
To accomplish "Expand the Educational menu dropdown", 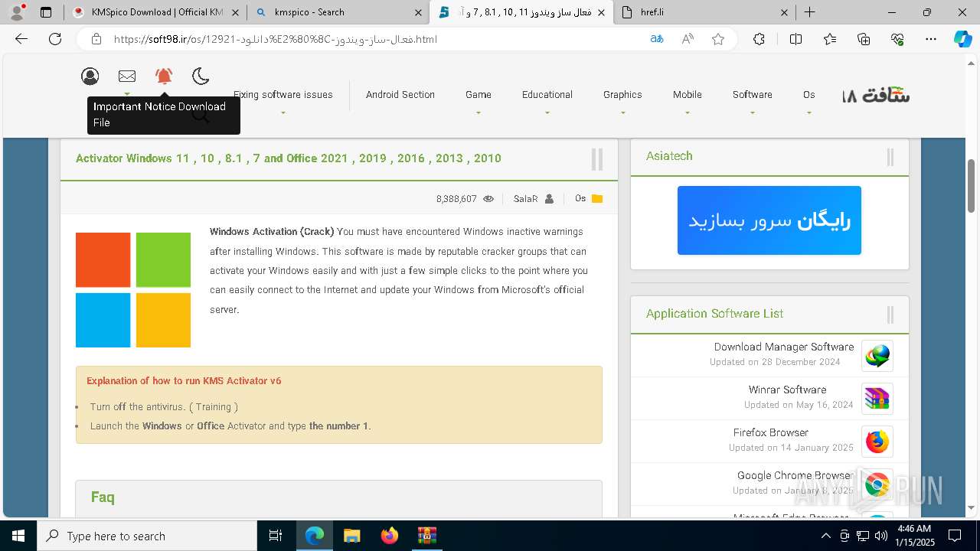I will pyautogui.click(x=547, y=113).
